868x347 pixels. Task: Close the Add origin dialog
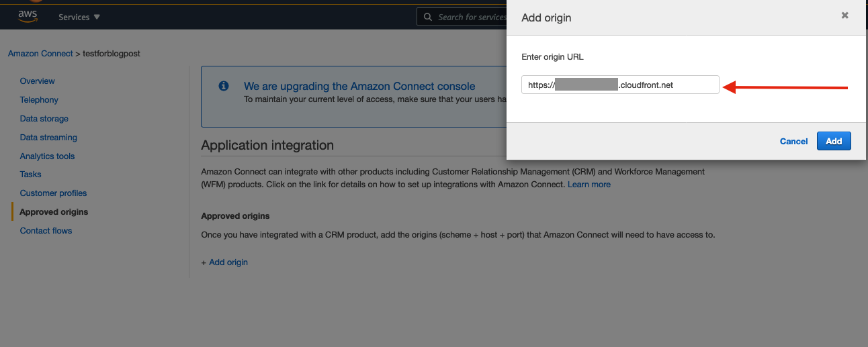pos(844,15)
